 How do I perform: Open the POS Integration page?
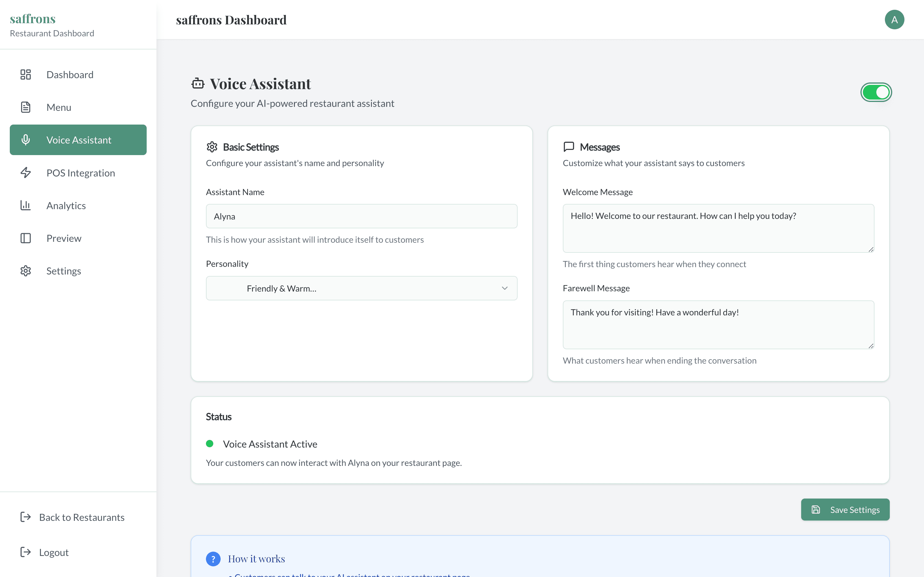click(81, 173)
